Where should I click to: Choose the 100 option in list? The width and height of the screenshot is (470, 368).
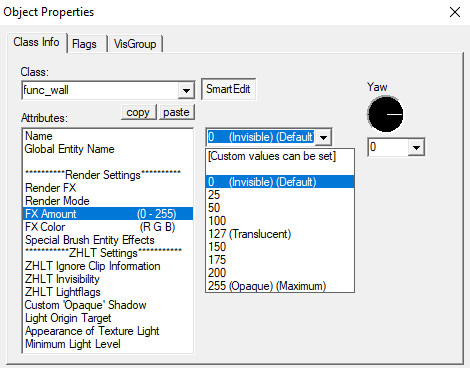pyautogui.click(x=280, y=221)
